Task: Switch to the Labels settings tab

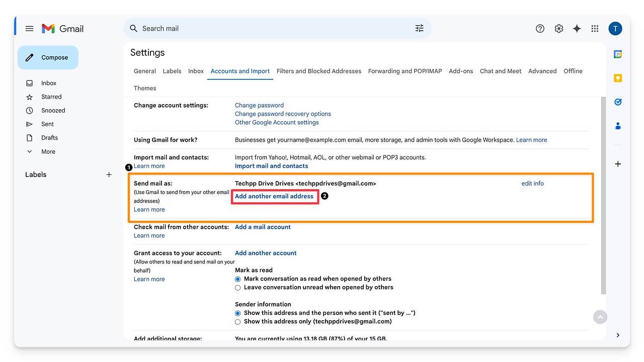Action: (x=172, y=71)
